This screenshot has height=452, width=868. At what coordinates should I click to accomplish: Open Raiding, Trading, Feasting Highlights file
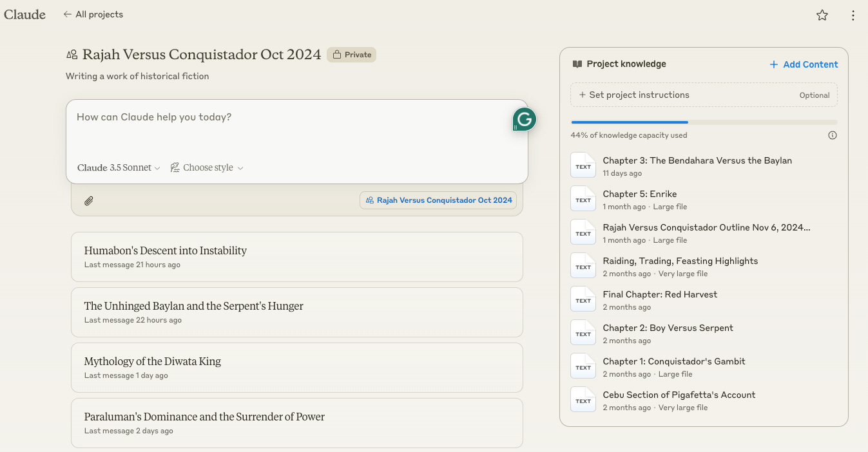[x=680, y=261]
